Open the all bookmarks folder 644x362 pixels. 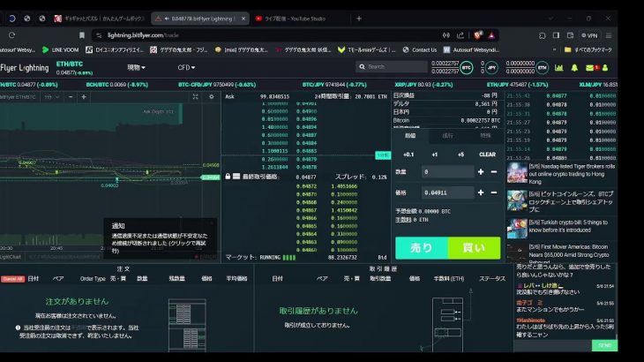pos(588,49)
